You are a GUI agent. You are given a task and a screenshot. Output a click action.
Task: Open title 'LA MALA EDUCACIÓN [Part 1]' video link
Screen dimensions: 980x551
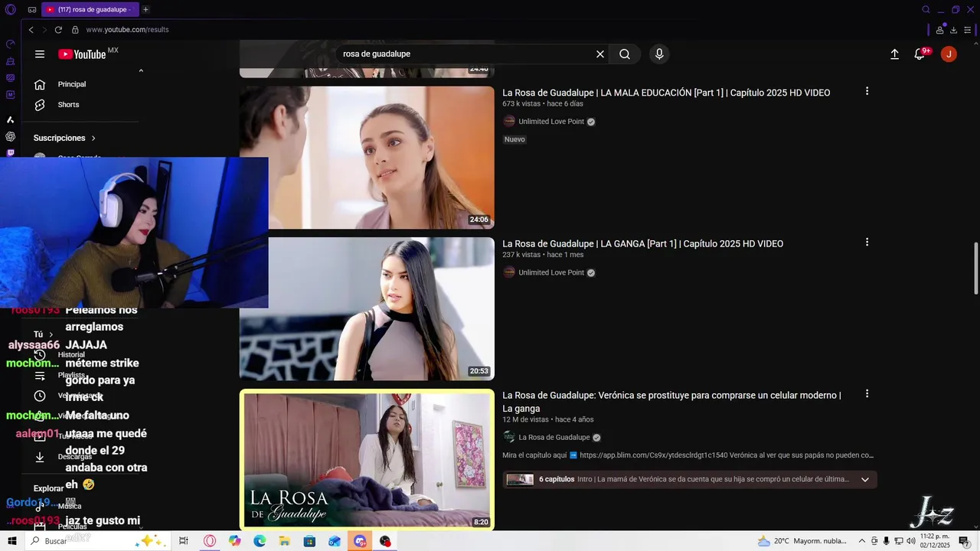click(x=666, y=93)
